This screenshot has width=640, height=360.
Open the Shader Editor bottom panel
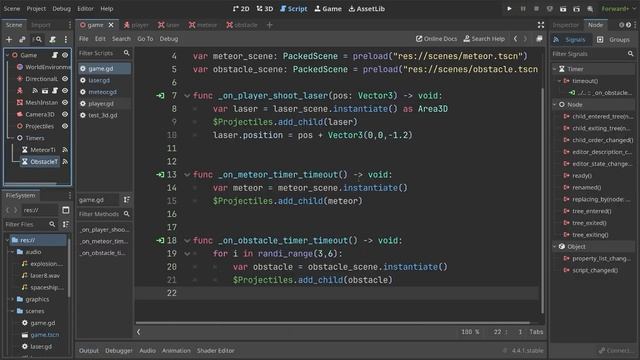pos(216,351)
